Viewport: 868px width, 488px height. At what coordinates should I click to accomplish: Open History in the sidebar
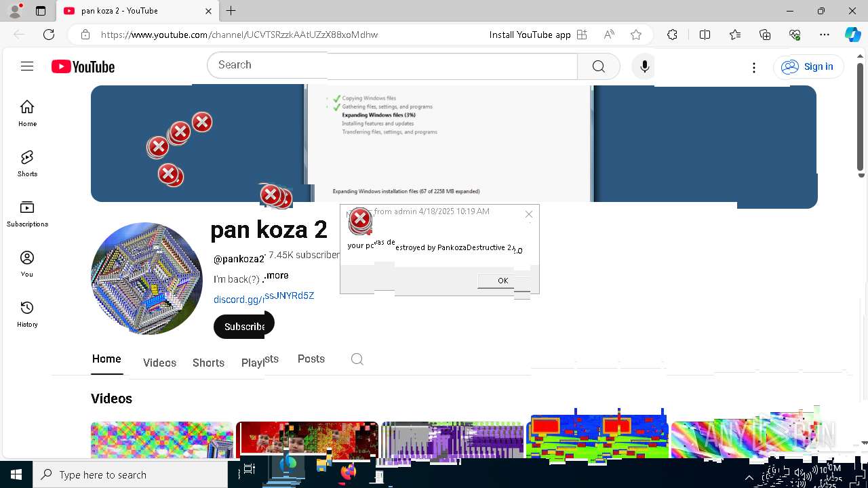27,314
